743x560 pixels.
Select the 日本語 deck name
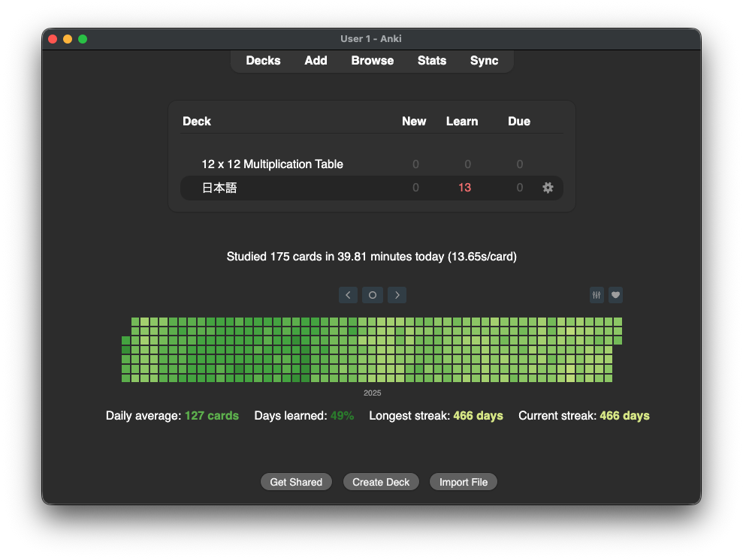(219, 188)
